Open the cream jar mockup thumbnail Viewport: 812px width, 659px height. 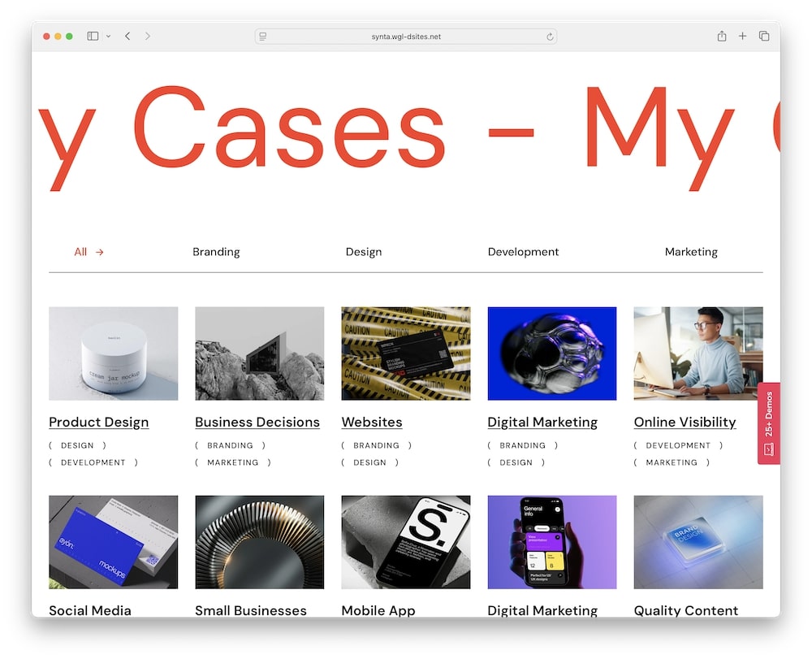[x=114, y=353]
